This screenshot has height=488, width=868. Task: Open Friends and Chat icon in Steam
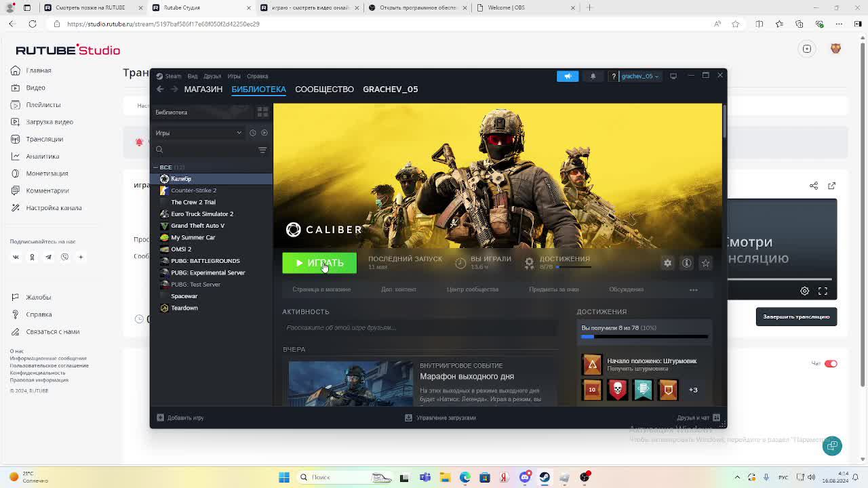716,418
